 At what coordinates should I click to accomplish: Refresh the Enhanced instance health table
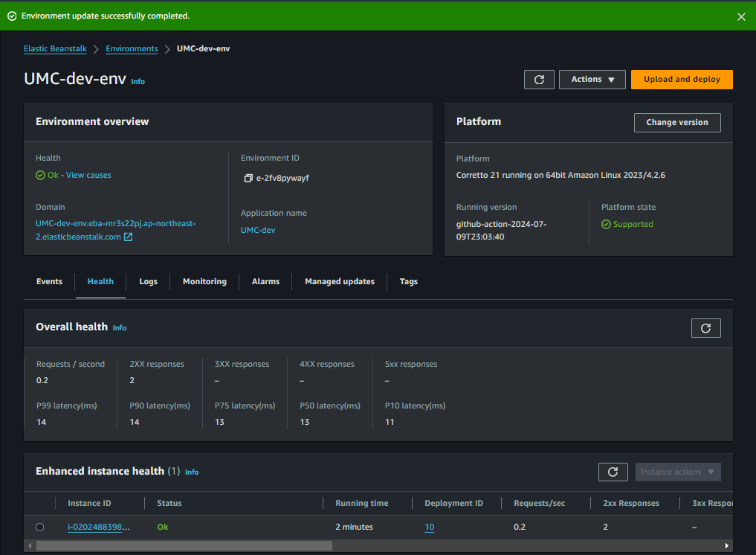(x=613, y=472)
